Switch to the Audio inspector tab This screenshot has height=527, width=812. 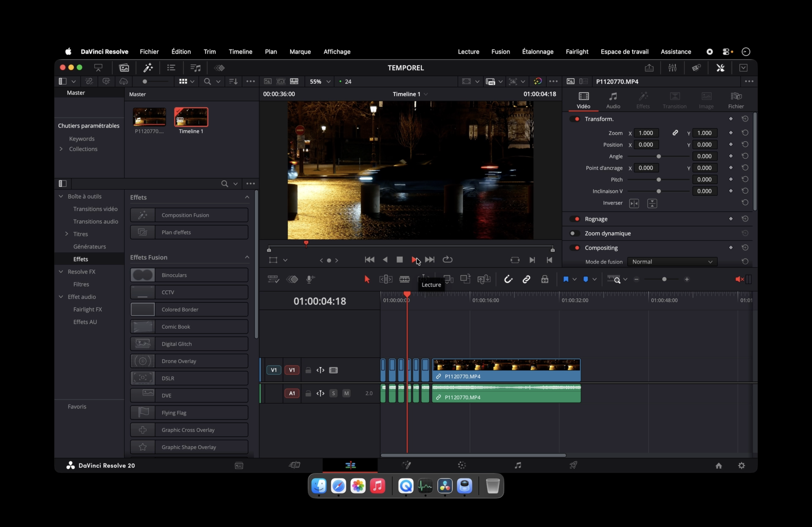(613, 100)
